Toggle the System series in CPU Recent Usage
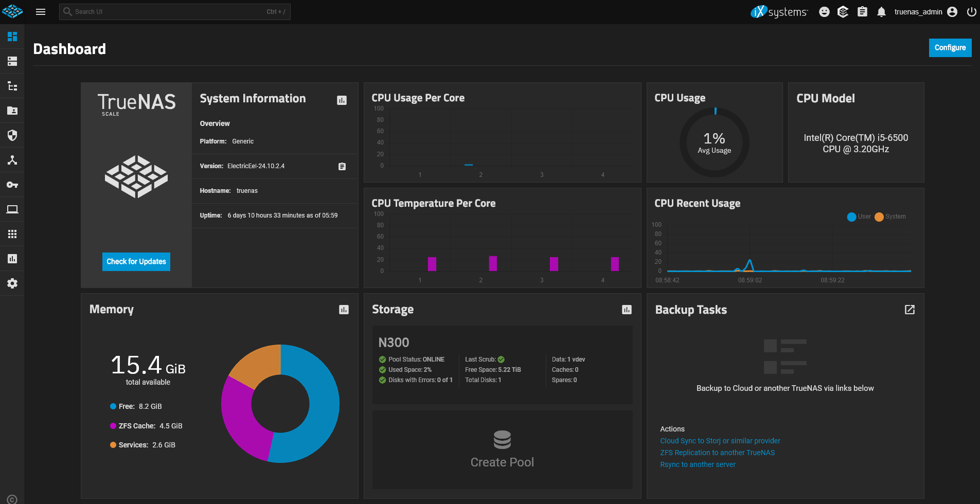 [890, 217]
